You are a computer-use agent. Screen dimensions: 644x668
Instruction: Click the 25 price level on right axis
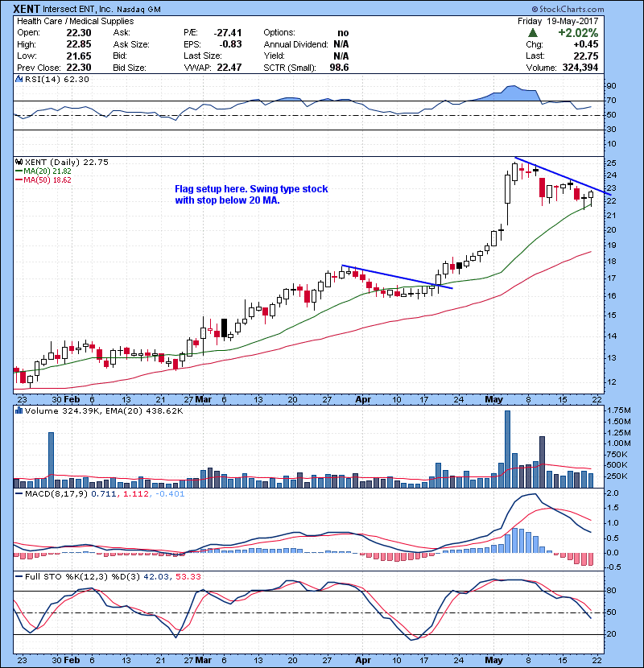pyautogui.click(x=611, y=163)
